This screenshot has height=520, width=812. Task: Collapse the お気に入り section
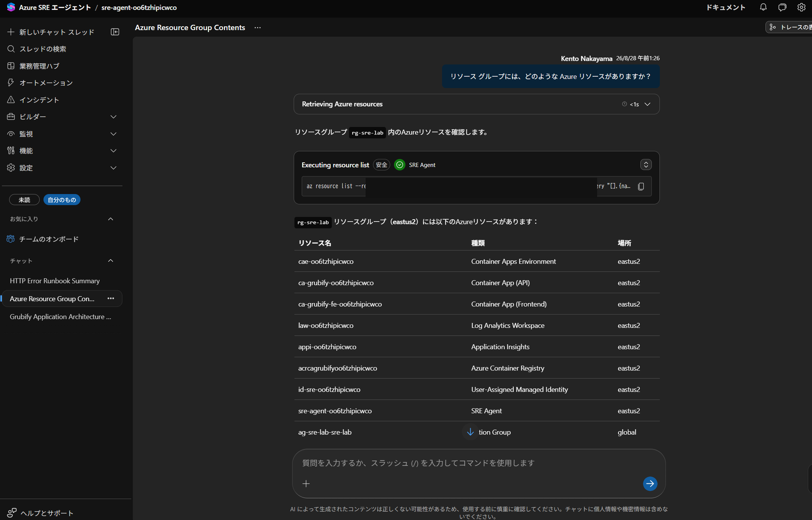tap(110, 219)
